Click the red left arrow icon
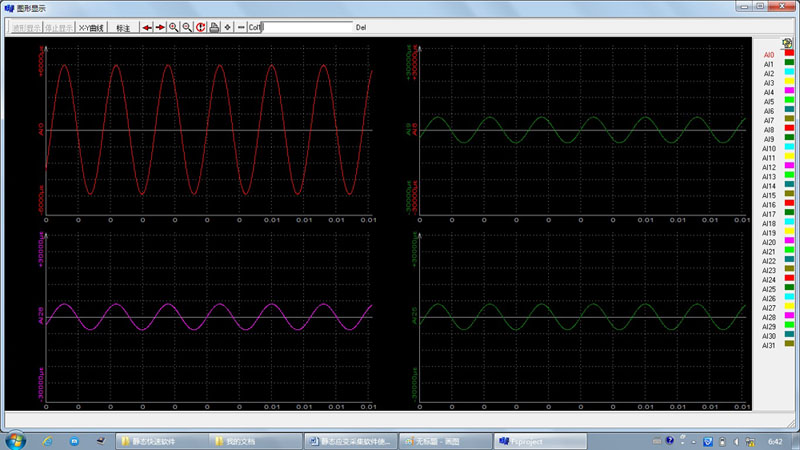 (147, 27)
